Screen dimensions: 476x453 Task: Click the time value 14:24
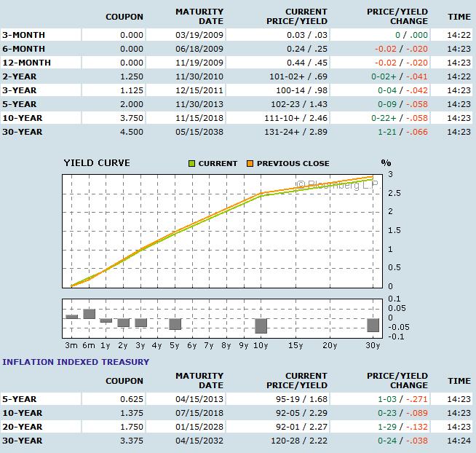pyautogui.click(x=459, y=441)
